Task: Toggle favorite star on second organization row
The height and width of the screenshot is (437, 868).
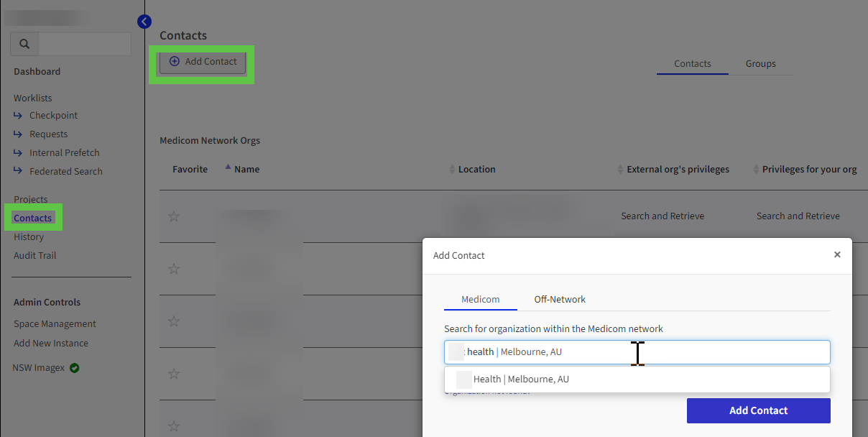Action: [x=174, y=269]
